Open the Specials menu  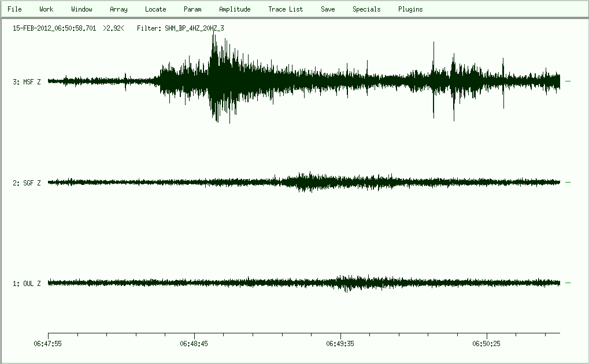[366, 9]
